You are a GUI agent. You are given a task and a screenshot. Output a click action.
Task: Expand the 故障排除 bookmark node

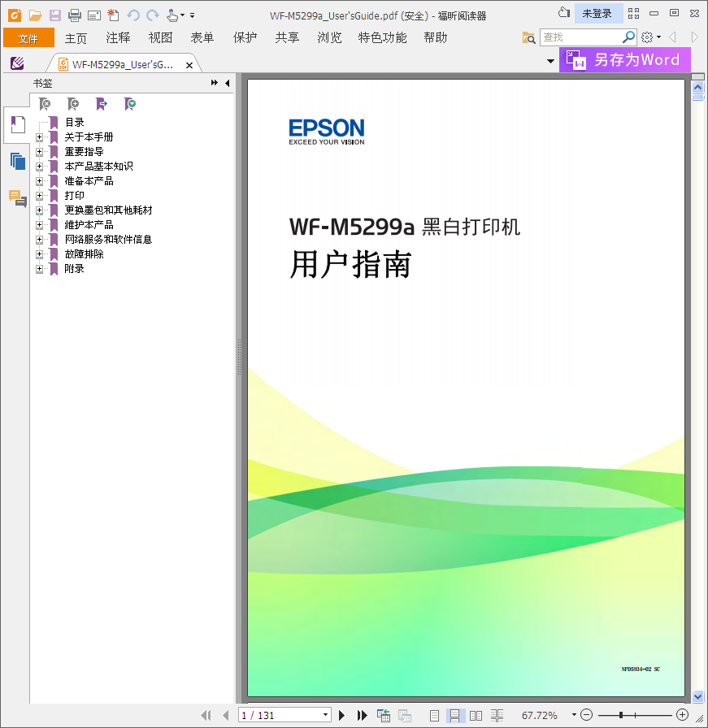(40, 254)
